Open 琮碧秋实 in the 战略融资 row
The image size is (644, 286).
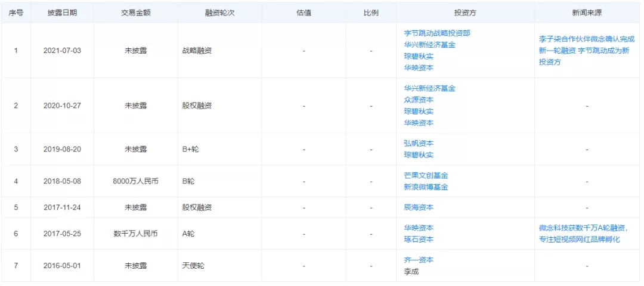tap(419, 56)
